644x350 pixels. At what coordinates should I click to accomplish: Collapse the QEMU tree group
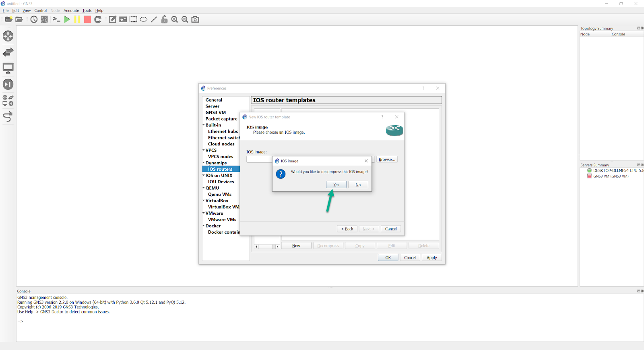(x=204, y=188)
